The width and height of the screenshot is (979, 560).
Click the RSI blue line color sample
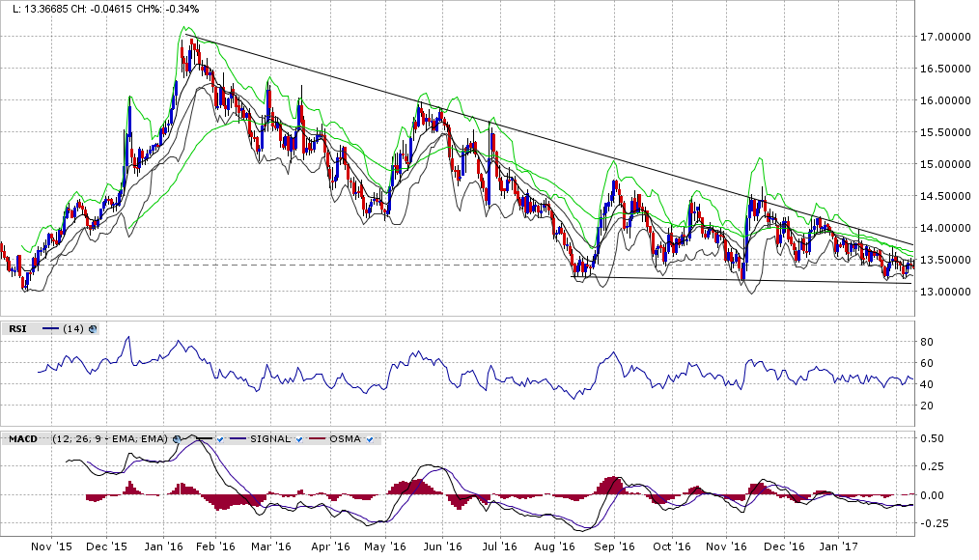pyautogui.click(x=50, y=329)
